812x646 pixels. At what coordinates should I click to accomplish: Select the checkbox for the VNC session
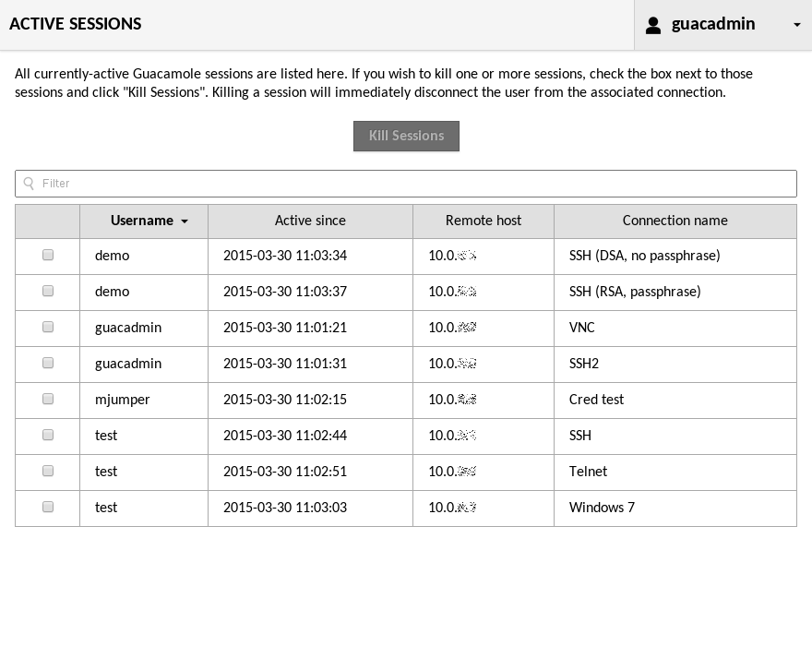pyautogui.click(x=48, y=328)
